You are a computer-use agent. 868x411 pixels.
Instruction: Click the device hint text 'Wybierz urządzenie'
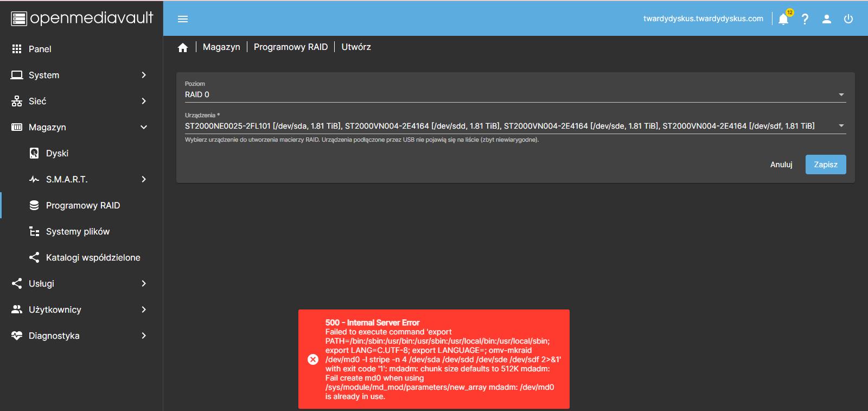click(362, 140)
